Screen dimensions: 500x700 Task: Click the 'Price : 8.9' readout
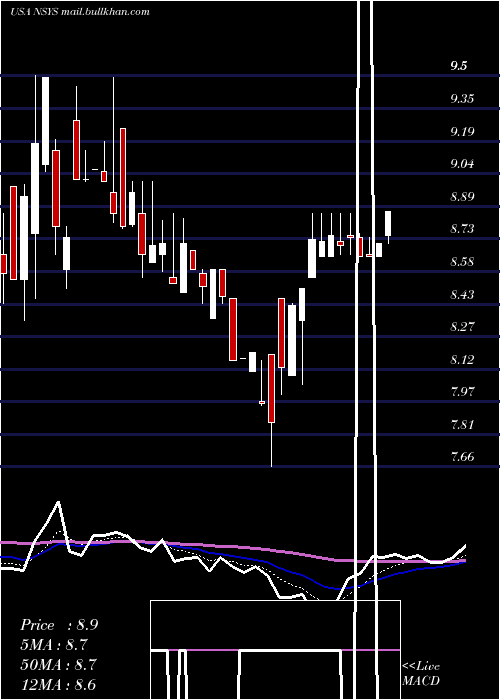(x=59, y=625)
